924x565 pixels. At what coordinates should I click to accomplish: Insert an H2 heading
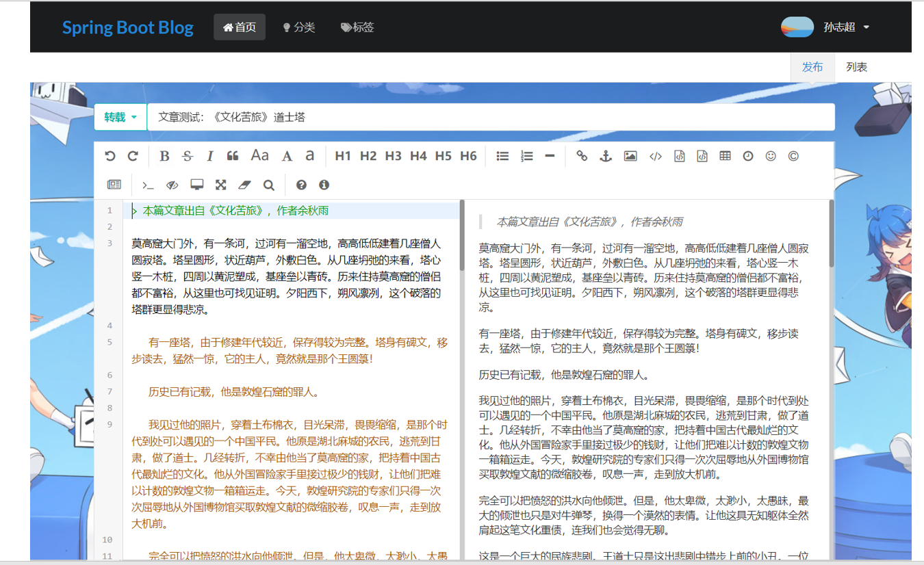coord(368,156)
